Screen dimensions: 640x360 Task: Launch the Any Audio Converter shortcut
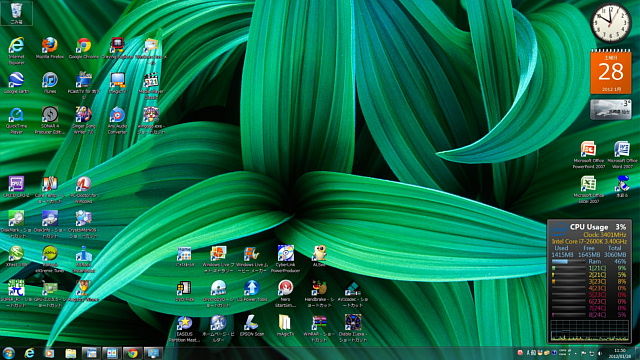coord(118,120)
